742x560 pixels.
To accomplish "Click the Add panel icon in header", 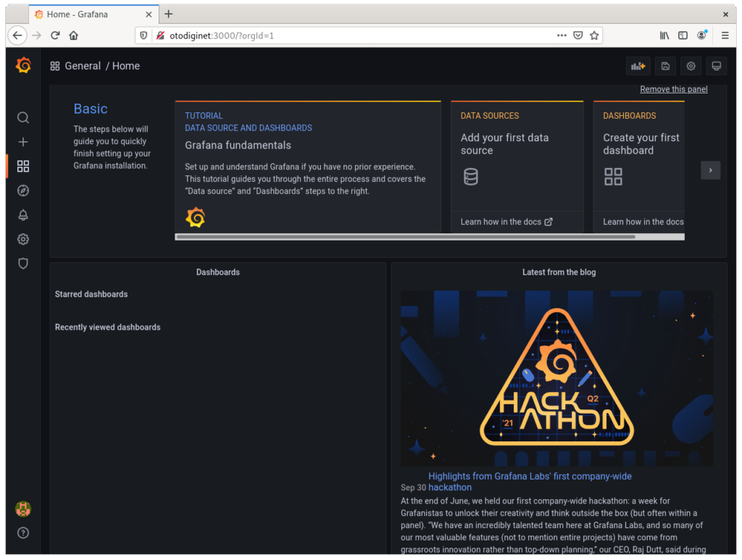I will [x=638, y=66].
